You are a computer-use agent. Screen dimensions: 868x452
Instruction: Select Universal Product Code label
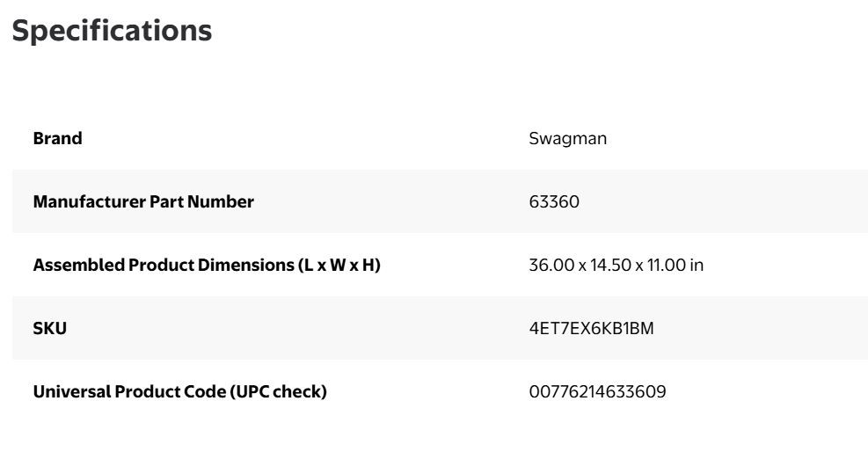point(180,391)
